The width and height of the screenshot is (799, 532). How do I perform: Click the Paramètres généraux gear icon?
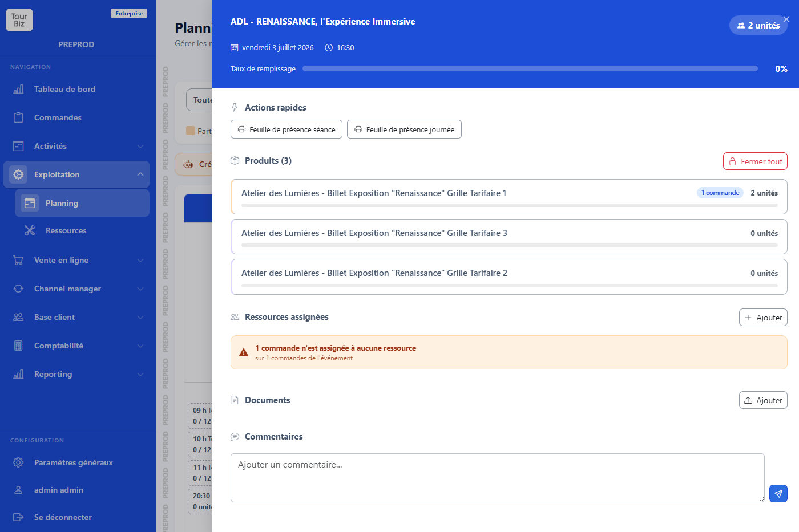tap(18, 462)
